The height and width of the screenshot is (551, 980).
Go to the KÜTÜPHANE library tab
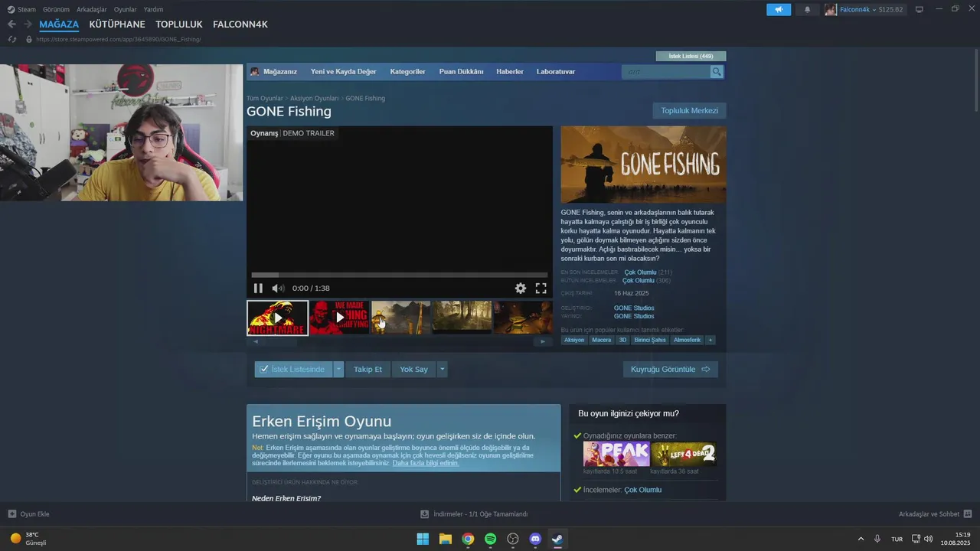[117, 24]
